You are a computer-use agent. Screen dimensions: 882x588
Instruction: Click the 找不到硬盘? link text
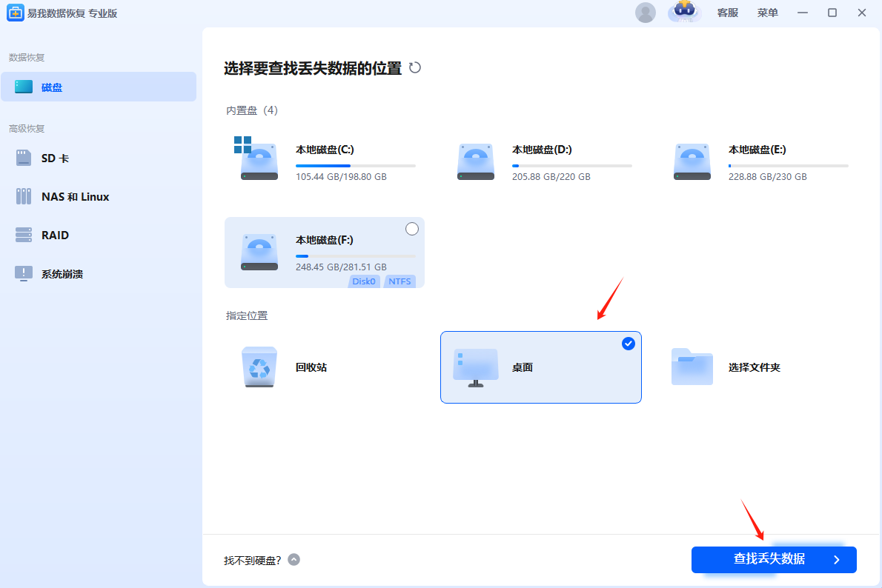252,561
